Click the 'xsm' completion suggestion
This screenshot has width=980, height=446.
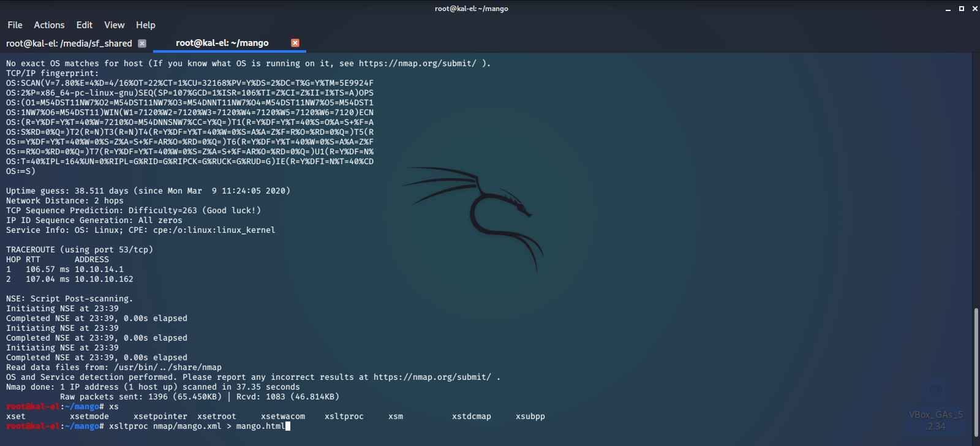click(396, 416)
